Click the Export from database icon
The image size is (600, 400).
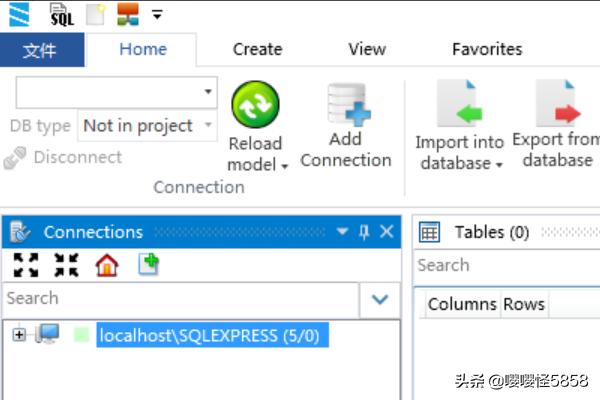tap(558, 105)
